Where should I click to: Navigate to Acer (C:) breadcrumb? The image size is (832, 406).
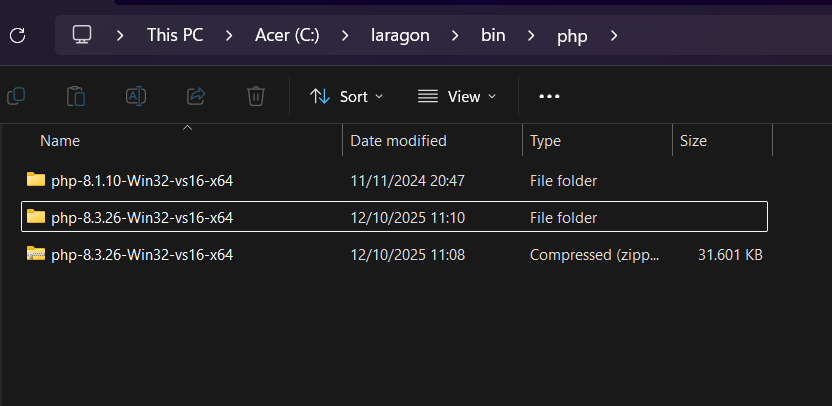[x=287, y=36]
